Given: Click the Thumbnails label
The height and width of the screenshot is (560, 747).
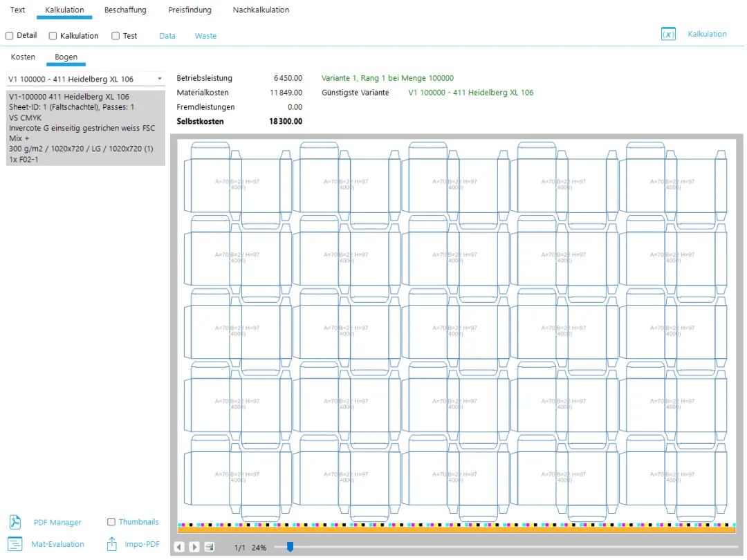Looking at the screenshot, I should pos(138,522).
